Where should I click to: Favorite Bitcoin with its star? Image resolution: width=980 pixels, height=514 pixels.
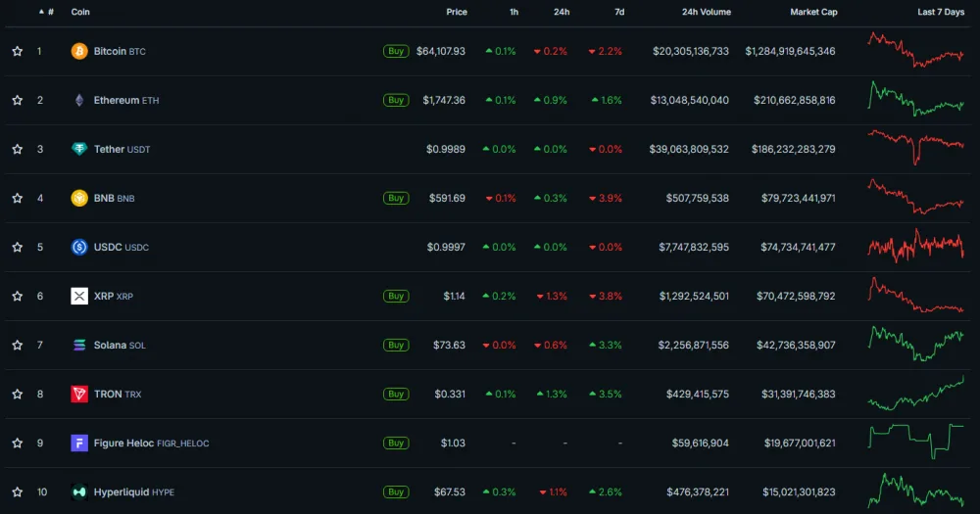click(18, 51)
